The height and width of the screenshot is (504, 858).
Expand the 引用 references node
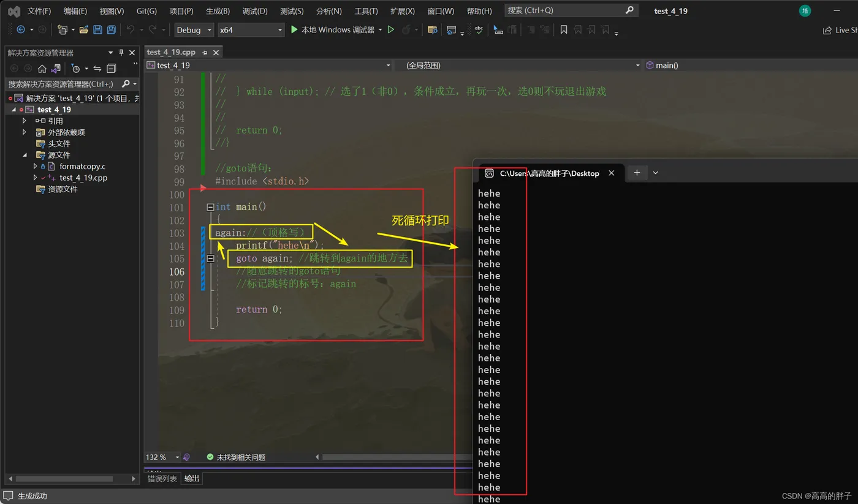pos(25,121)
